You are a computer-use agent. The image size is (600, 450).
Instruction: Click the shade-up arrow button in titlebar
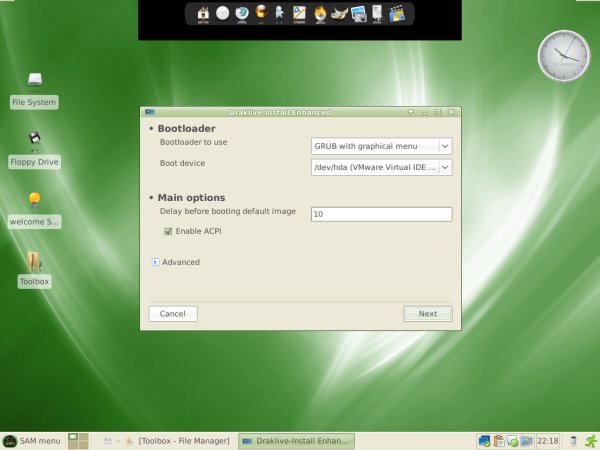tap(411, 112)
